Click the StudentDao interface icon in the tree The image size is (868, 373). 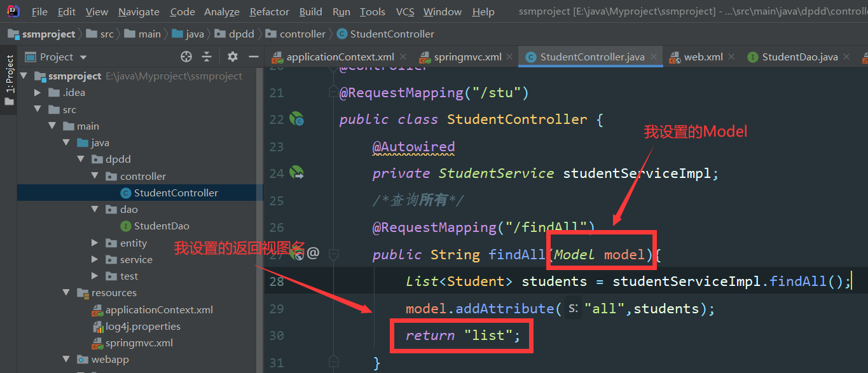[126, 226]
